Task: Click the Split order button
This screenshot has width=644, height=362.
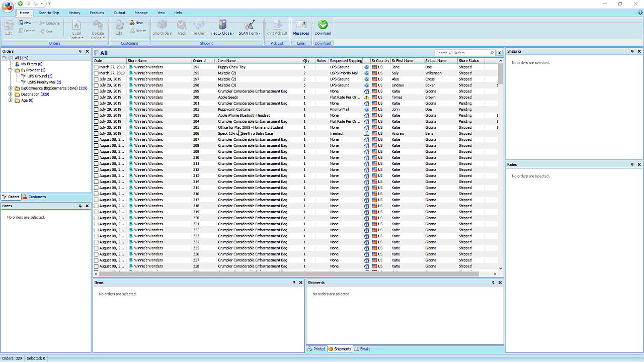Action: pos(46,31)
